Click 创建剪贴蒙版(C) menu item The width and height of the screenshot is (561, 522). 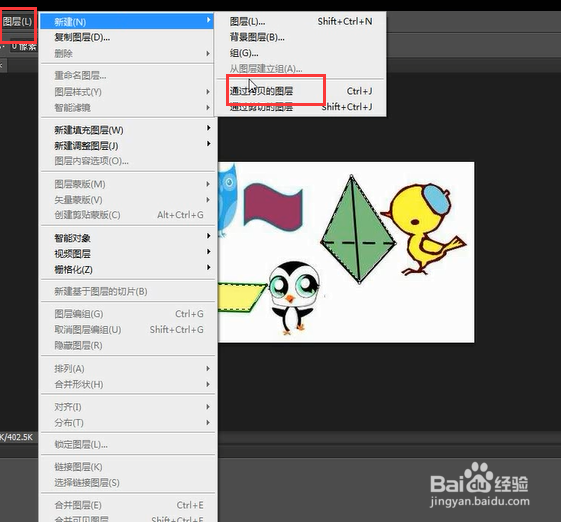click(127, 215)
